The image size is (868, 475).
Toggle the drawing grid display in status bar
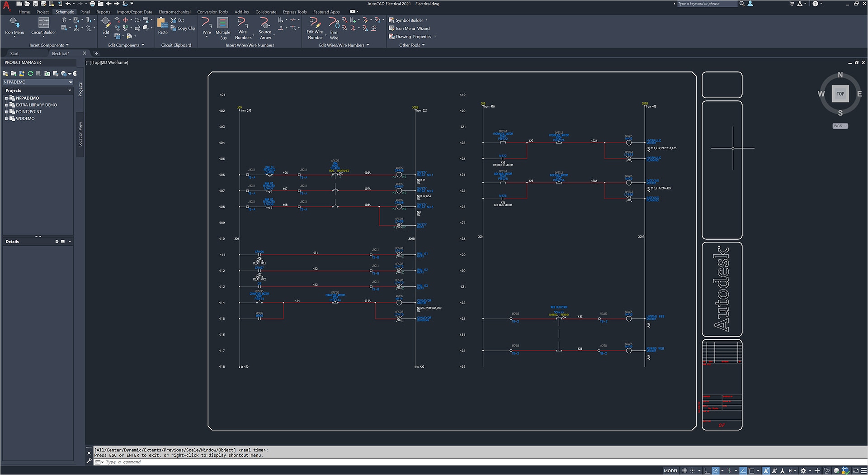pyautogui.click(x=684, y=470)
